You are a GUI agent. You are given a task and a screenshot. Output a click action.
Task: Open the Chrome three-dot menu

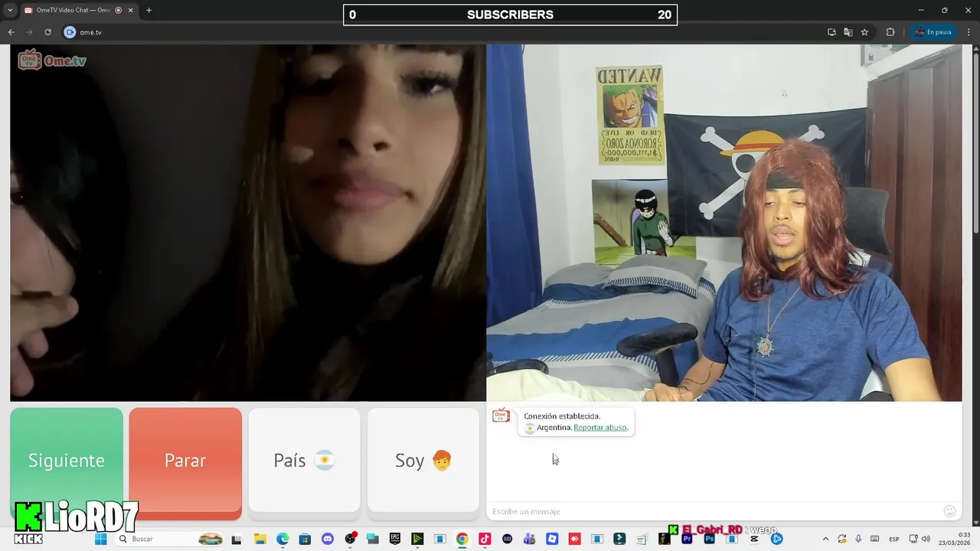pyautogui.click(x=968, y=32)
